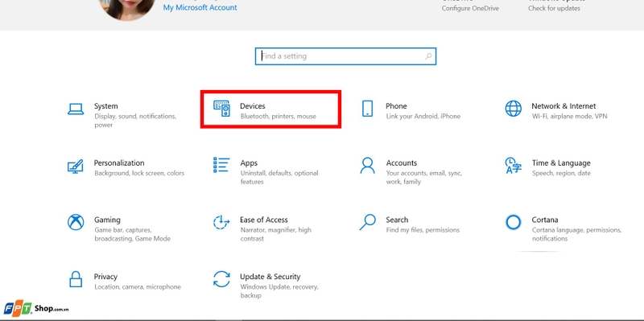The height and width of the screenshot is (321, 644).
Task: Click 'Bluetooth, printers, mouse' description
Action: (x=278, y=116)
